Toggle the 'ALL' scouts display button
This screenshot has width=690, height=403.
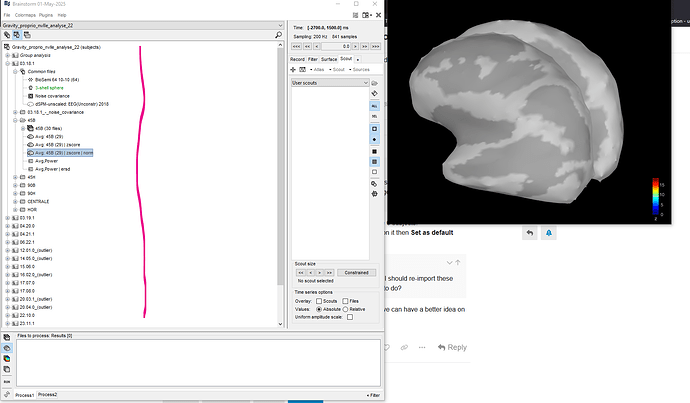[374, 106]
